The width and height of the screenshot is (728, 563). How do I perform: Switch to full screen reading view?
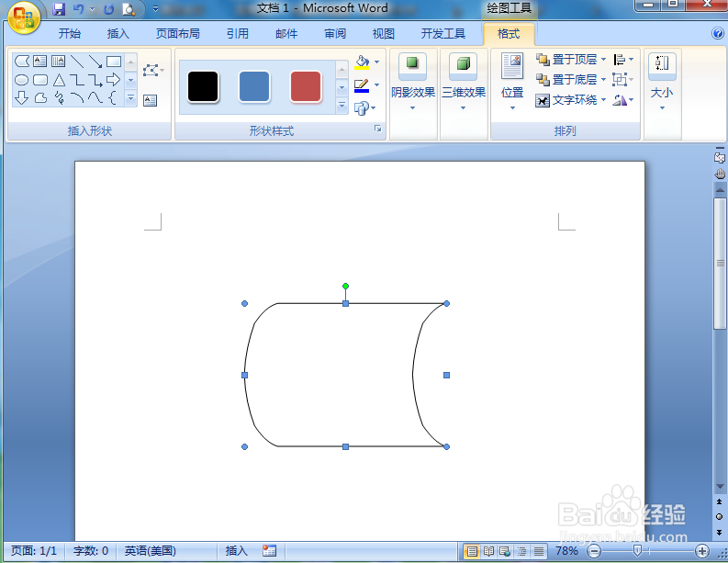tap(488, 551)
